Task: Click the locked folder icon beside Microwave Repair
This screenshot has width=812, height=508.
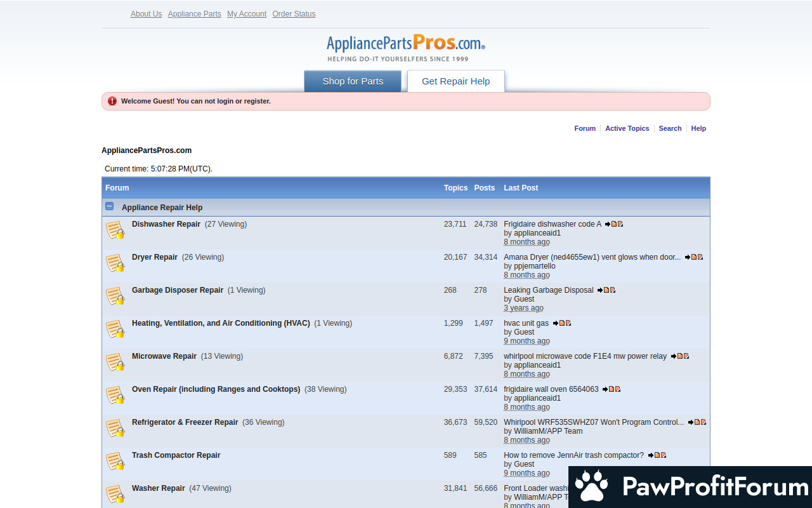Action: 115,362
